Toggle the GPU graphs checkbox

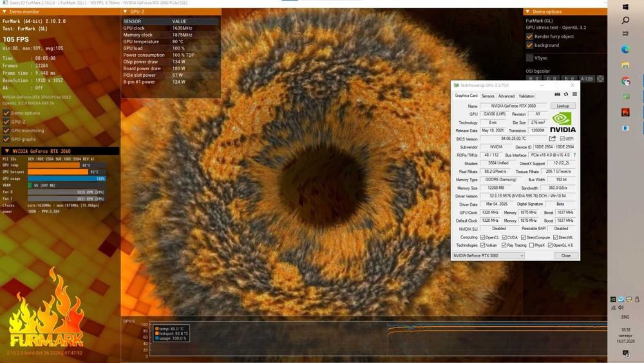[x=6, y=139]
